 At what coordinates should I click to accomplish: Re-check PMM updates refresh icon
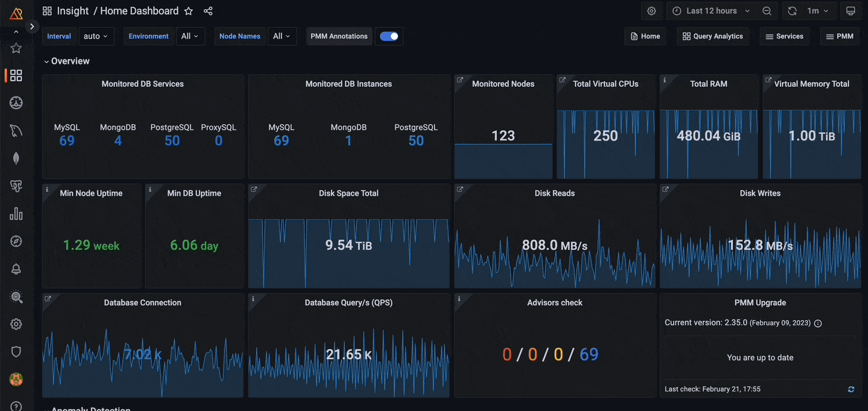click(x=851, y=389)
